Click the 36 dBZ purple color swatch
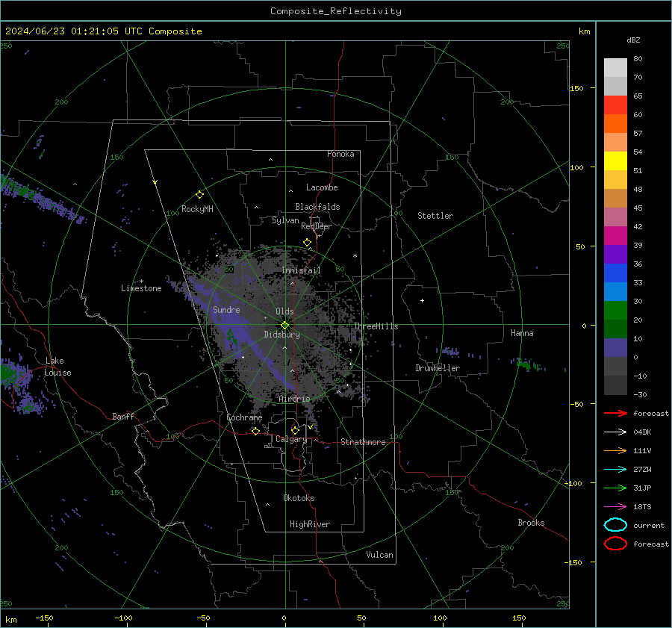 coord(615,254)
